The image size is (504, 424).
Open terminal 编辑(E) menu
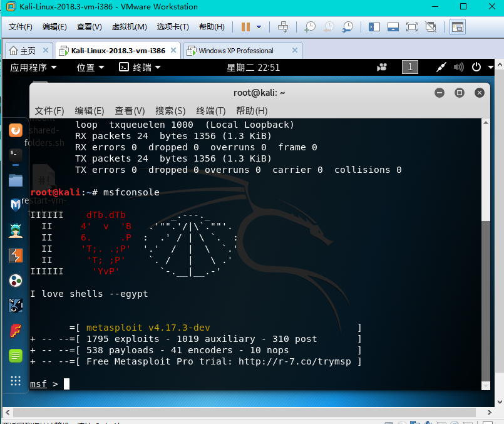click(90, 111)
